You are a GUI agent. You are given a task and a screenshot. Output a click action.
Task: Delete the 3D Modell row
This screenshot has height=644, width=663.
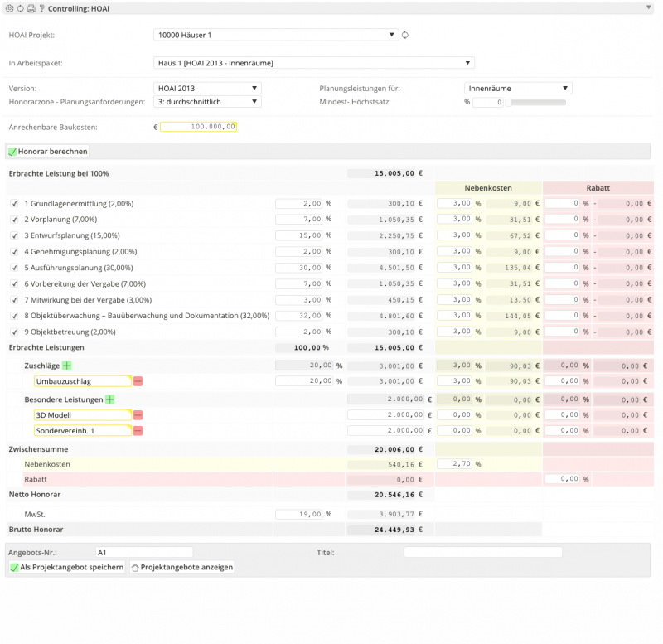(x=138, y=414)
